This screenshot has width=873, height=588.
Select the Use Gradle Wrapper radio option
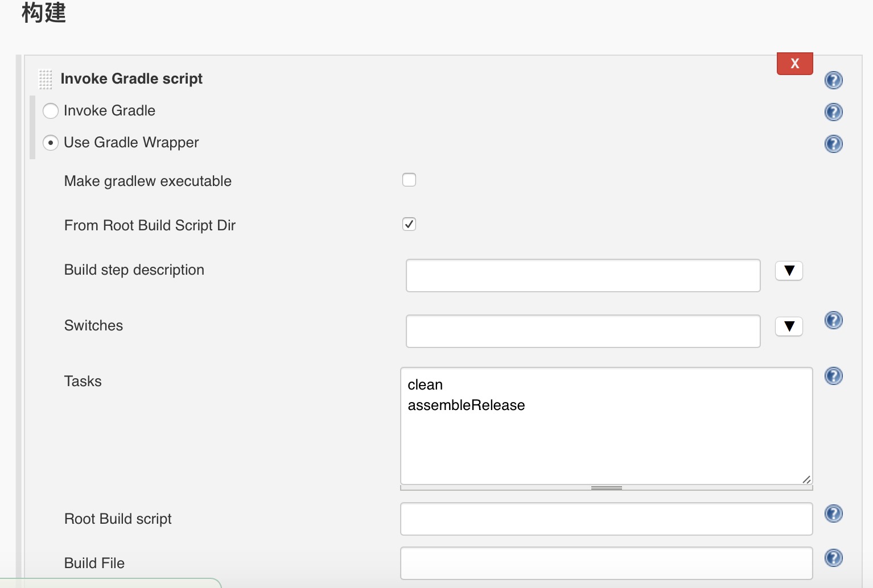pyautogui.click(x=51, y=143)
